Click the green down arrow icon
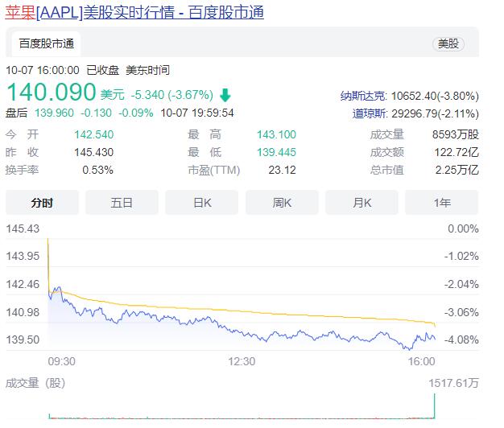Viewport: 504px width, 428px height. [x=225, y=95]
